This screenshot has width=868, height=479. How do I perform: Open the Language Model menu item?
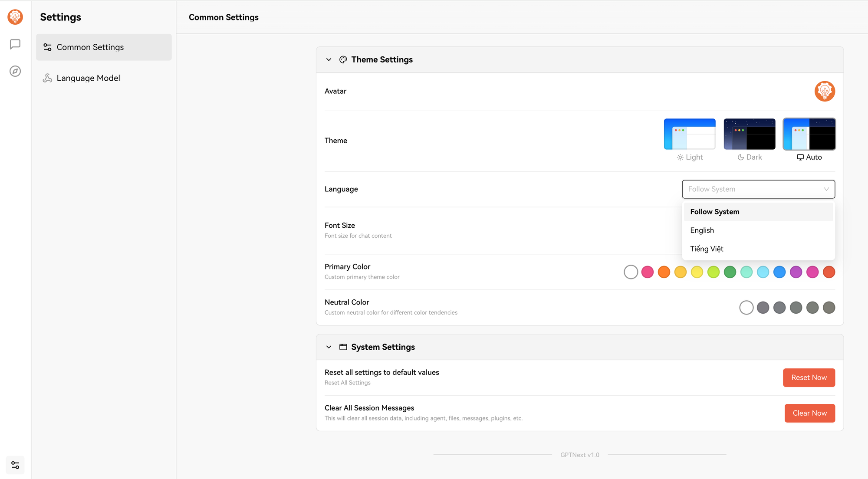(x=104, y=78)
